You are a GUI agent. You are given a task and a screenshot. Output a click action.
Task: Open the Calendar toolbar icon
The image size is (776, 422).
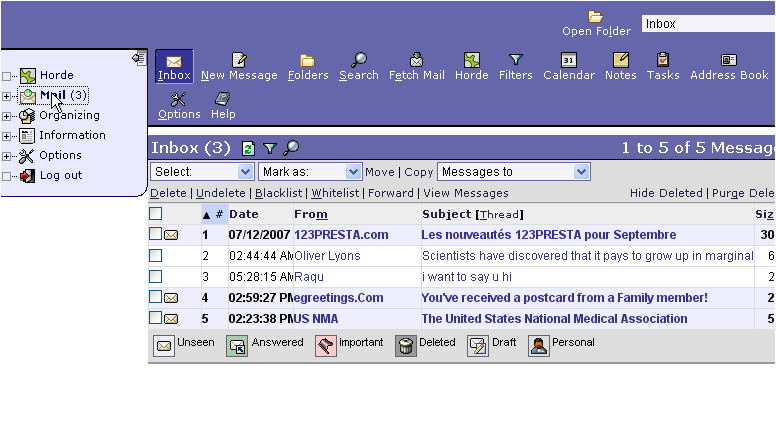point(568,60)
